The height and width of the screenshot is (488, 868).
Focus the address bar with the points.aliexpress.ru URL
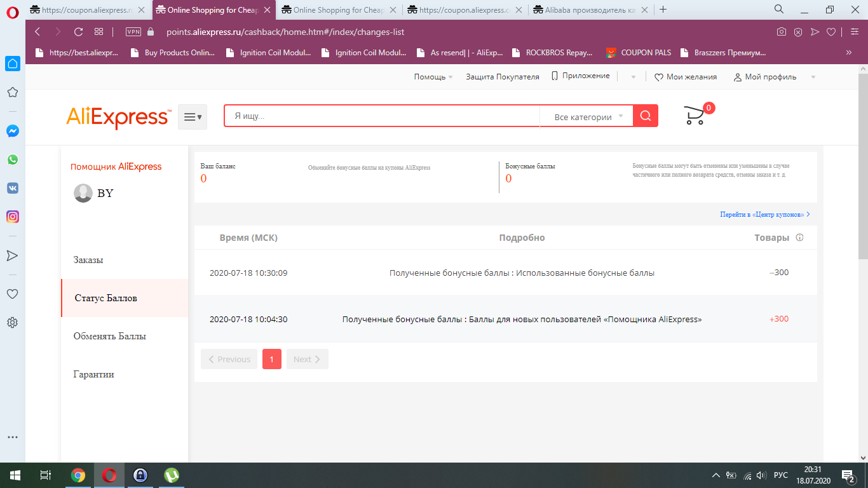coord(285,32)
